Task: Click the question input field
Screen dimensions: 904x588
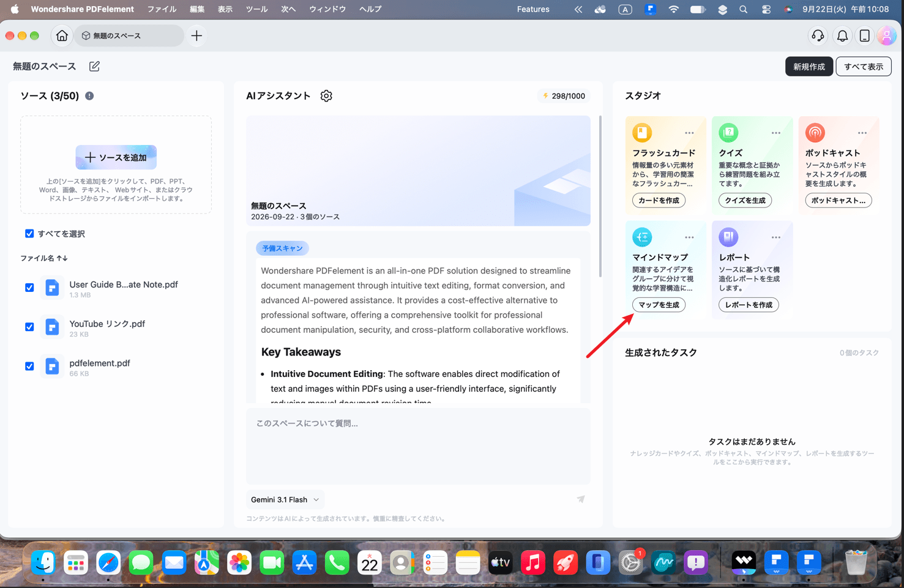Action: (x=418, y=445)
